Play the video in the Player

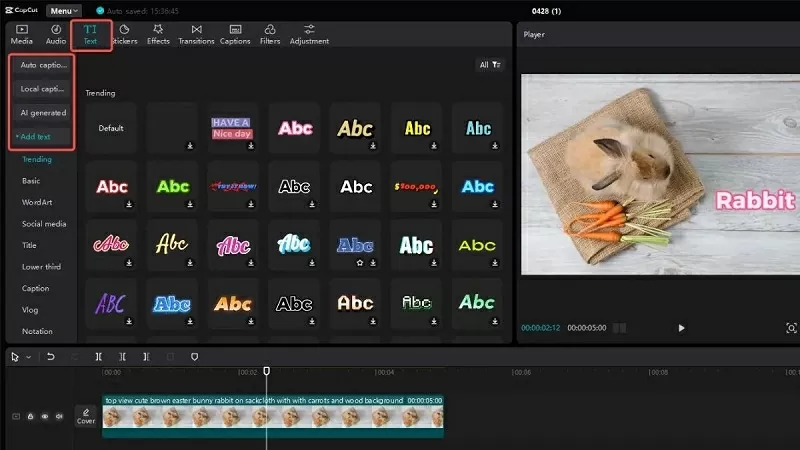click(682, 328)
